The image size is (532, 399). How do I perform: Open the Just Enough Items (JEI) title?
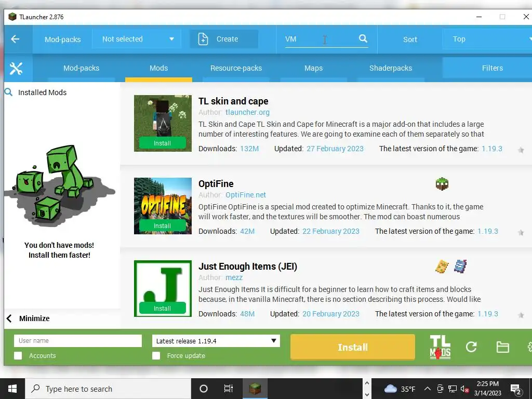click(248, 267)
